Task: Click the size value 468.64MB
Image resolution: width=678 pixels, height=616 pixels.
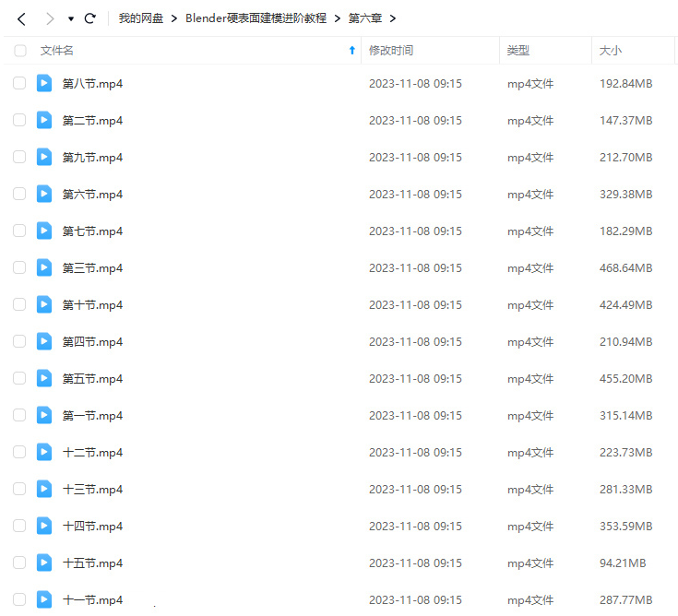Action: tap(625, 268)
